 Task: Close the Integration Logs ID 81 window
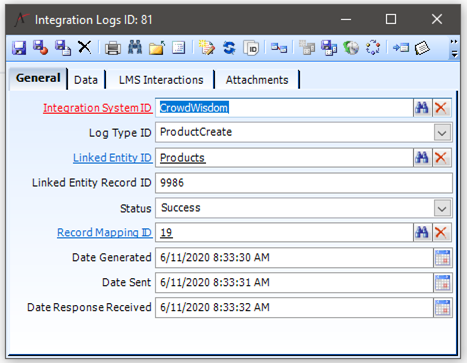click(437, 19)
